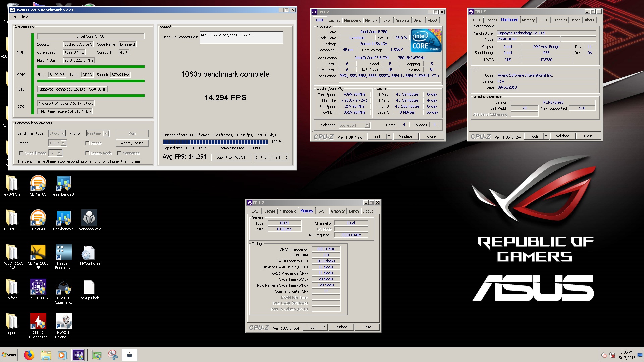Screen dimensions: 644x362
Task: Launch 3DMark05 from the desktop
Action: [38, 186]
